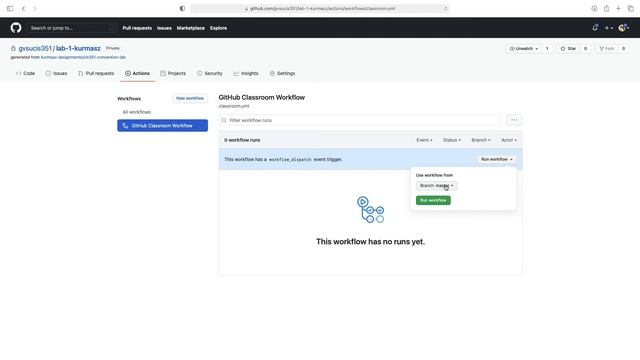Open the Status filter dropdown
This screenshot has width=640, height=360.
pyautogui.click(x=452, y=140)
